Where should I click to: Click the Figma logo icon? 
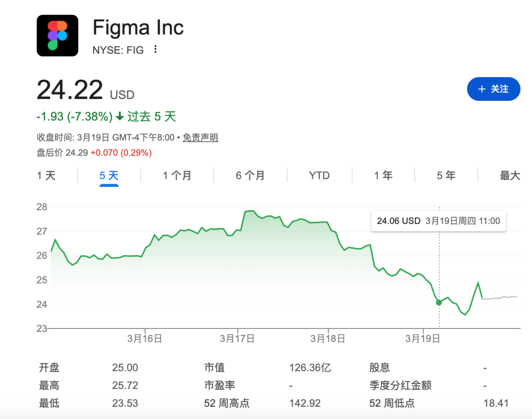[57, 35]
